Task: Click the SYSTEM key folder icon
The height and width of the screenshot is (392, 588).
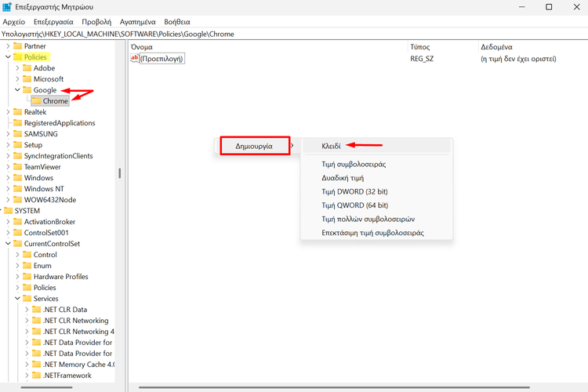Action: tap(9, 211)
